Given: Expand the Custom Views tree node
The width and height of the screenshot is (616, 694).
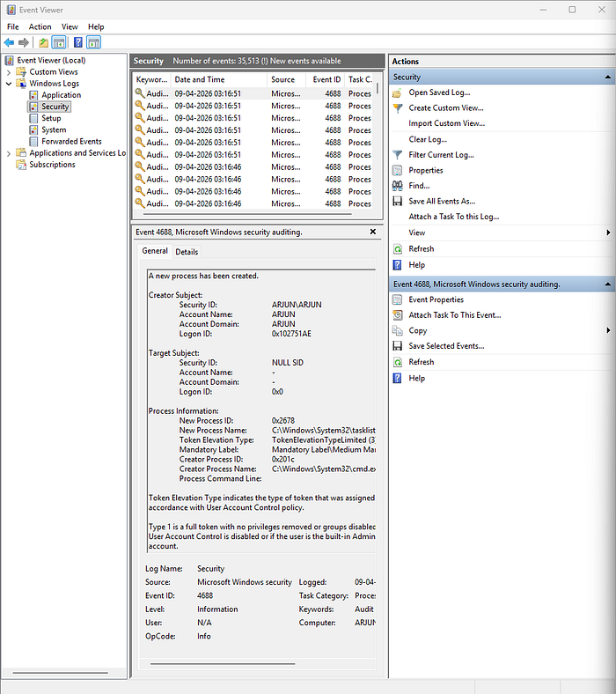Looking at the screenshot, I should pyautogui.click(x=9, y=72).
